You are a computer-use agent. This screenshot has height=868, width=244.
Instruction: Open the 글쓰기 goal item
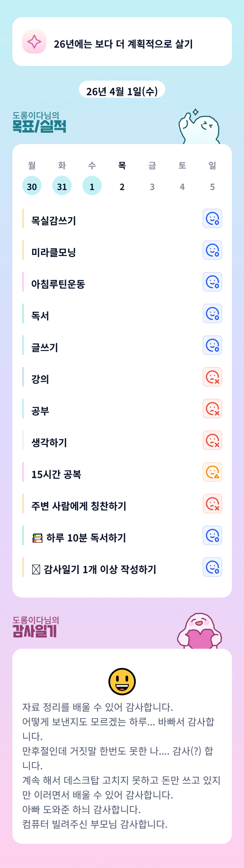click(45, 347)
